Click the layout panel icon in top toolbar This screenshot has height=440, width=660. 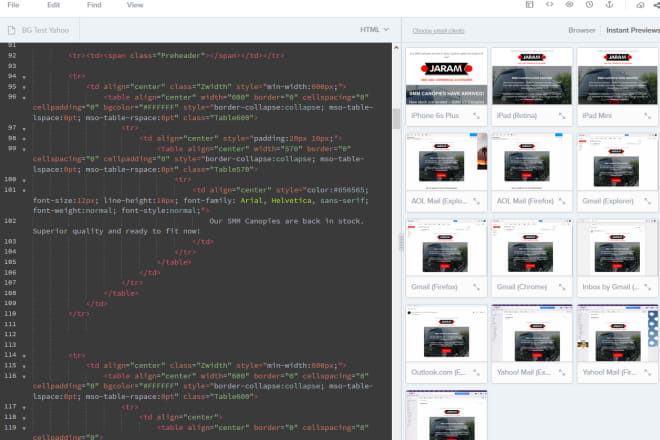point(529,5)
